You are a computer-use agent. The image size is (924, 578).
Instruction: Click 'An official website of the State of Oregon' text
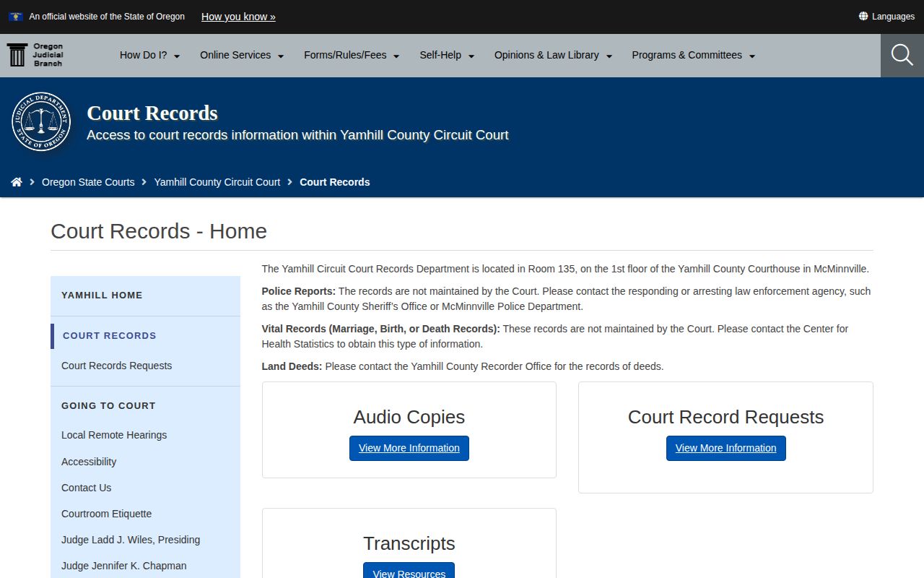(107, 16)
